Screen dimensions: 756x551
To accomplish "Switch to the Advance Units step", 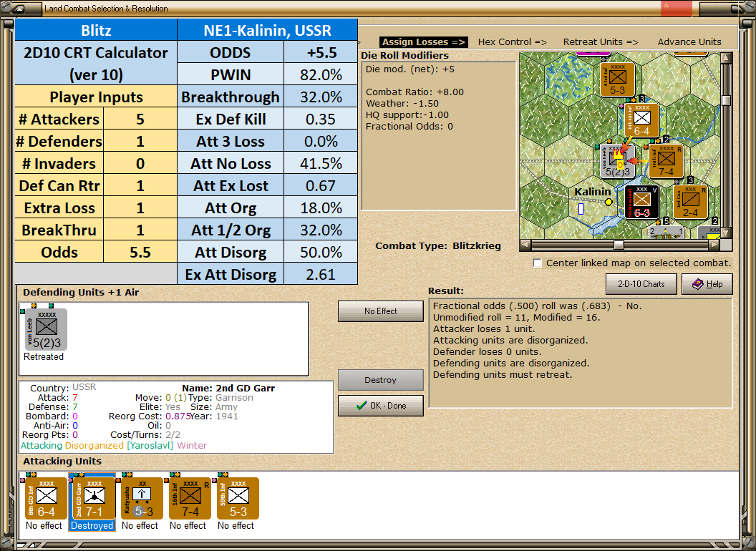I will pos(689,42).
